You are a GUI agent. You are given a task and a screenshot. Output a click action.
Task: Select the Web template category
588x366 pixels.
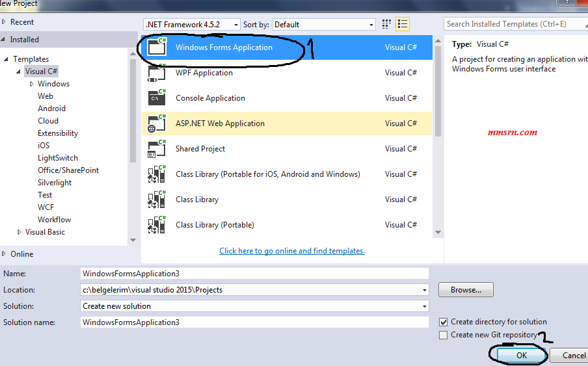[x=46, y=96]
